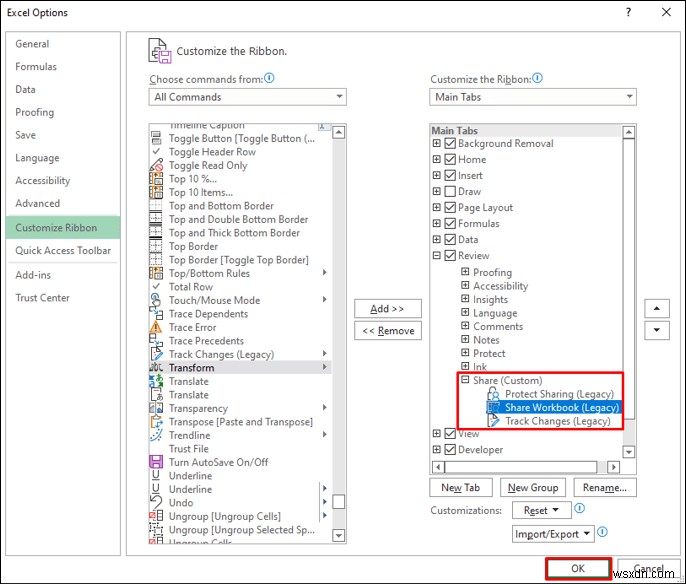Click the Touch/Mouse Mode icon
The height and width of the screenshot is (584, 686).
click(x=156, y=300)
